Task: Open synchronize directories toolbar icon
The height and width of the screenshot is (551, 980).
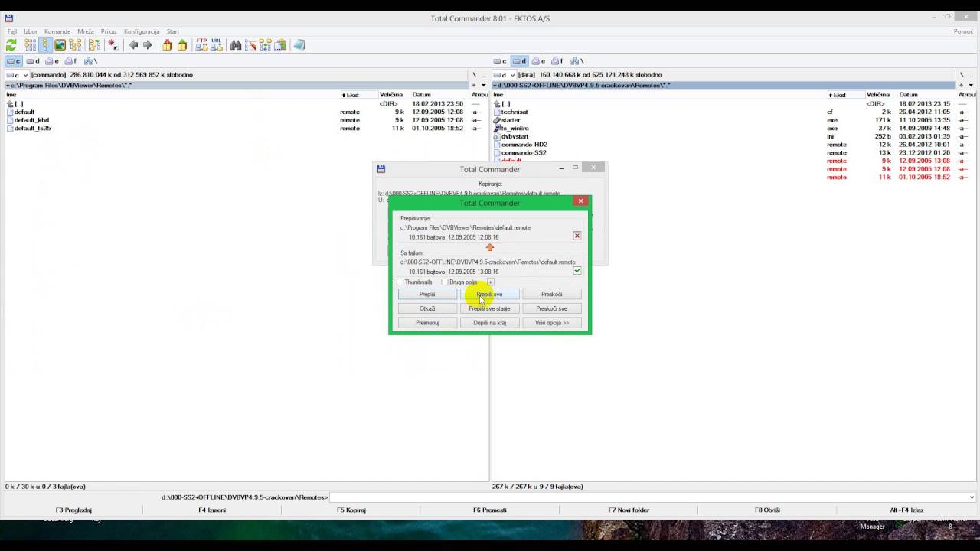Action: coord(266,45)
